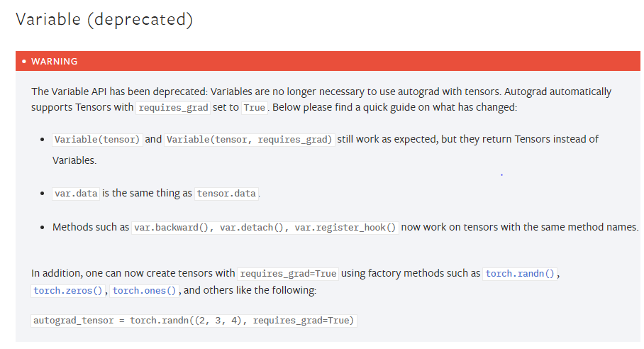Click the 'var.data' code snippet
The image size is (644, 349).
76,194
